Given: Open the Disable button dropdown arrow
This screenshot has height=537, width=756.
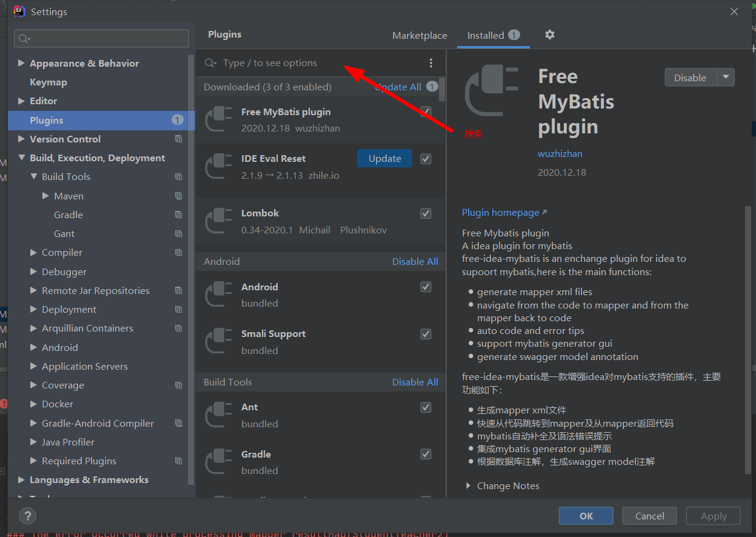Looking at the screenshot, I should (726, 78).
